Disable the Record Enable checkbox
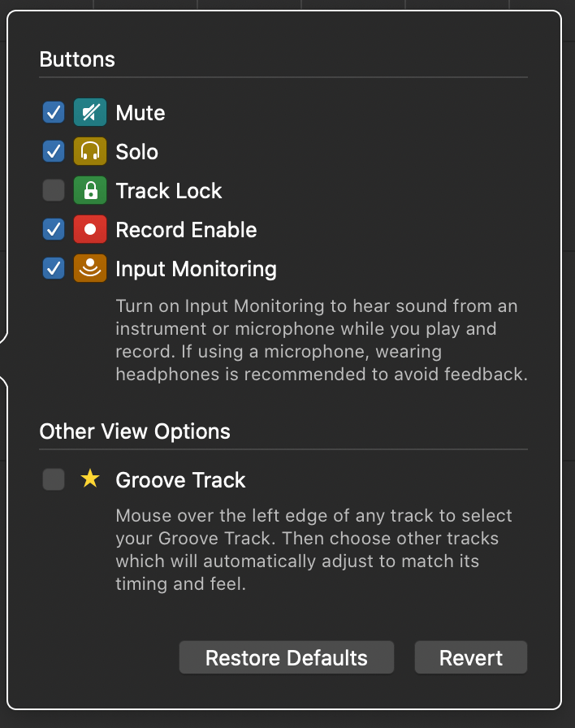Image resolution: width=575 pixels, height=728 pixels. (54, 230)
